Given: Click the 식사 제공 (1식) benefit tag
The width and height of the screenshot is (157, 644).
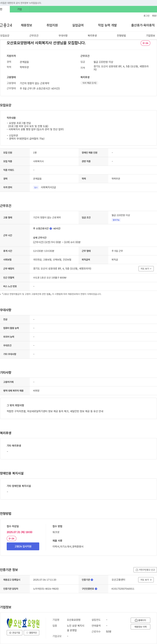Looking at the screenshot, I should [x=89, y=83].
